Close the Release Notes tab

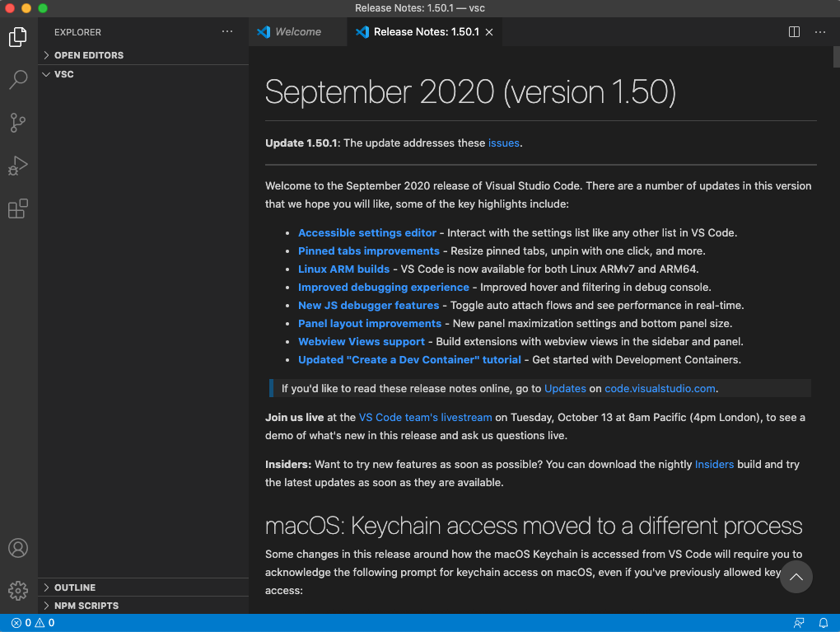point(489,32)
